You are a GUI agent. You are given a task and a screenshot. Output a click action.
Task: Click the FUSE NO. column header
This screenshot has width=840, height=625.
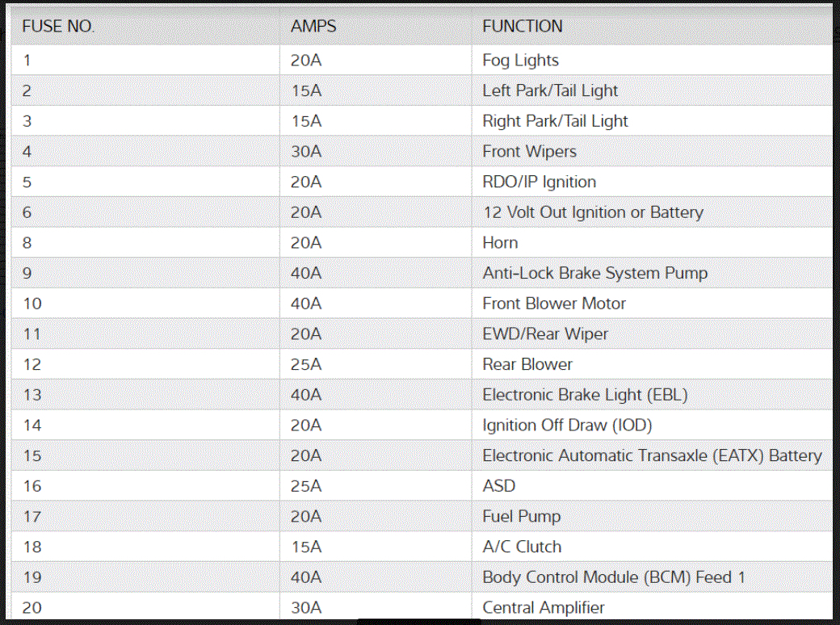tap(58, 27)
